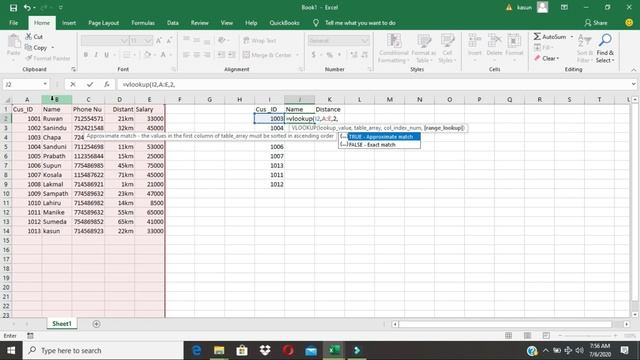Click the VLOOKUP function name in tooltip

point(304,128)
